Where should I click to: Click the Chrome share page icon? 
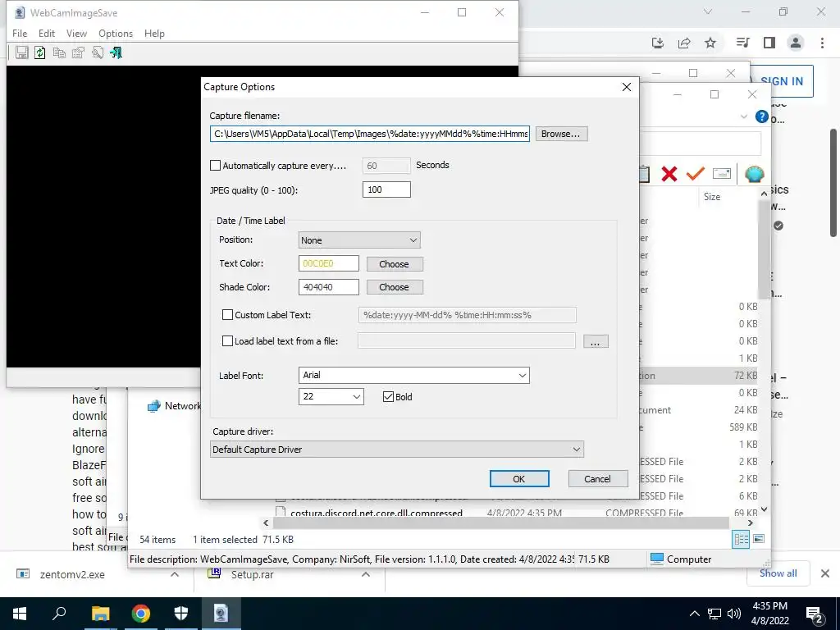[684, 43]
